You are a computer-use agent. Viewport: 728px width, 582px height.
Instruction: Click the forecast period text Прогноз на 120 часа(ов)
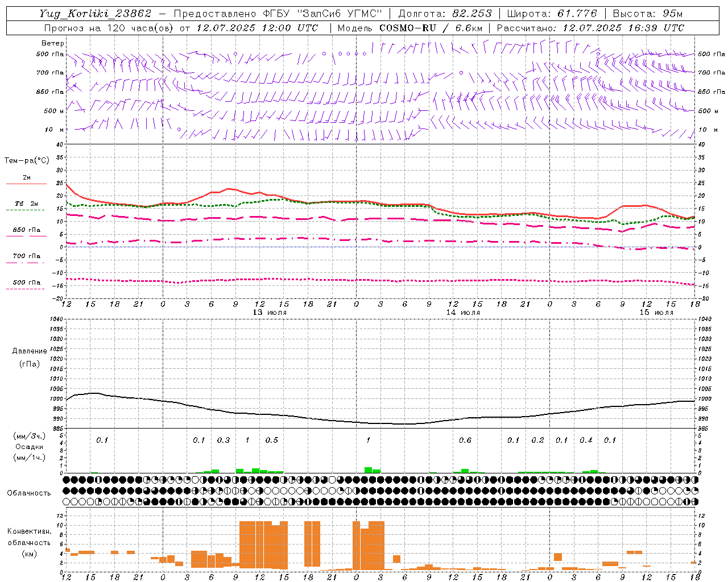[109, 28]
